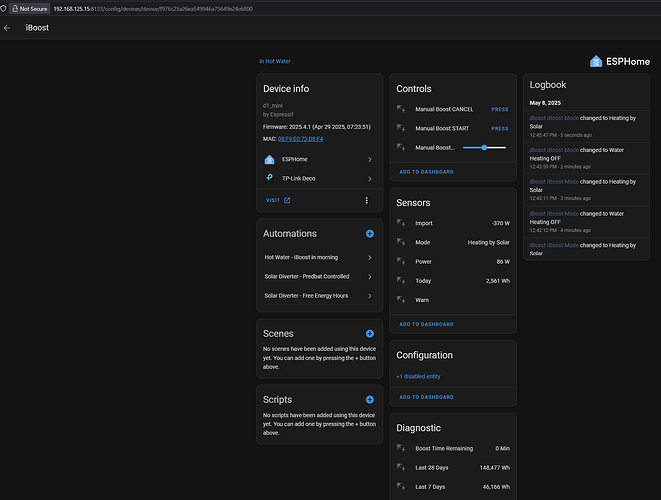Open Today value 2,561 Wh
The height and width of the screenshot is (500, 661).
[497, 281]
